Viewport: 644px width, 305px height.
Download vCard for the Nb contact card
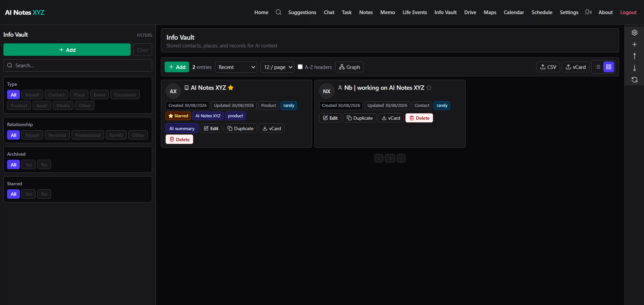[391, 118]
